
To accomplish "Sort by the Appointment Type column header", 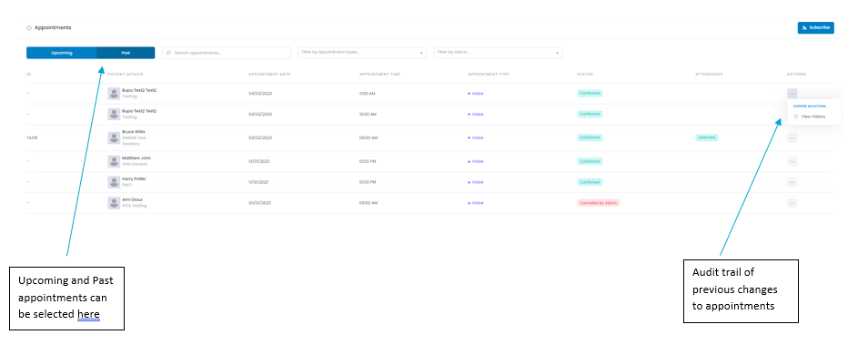I will [489, 75].
